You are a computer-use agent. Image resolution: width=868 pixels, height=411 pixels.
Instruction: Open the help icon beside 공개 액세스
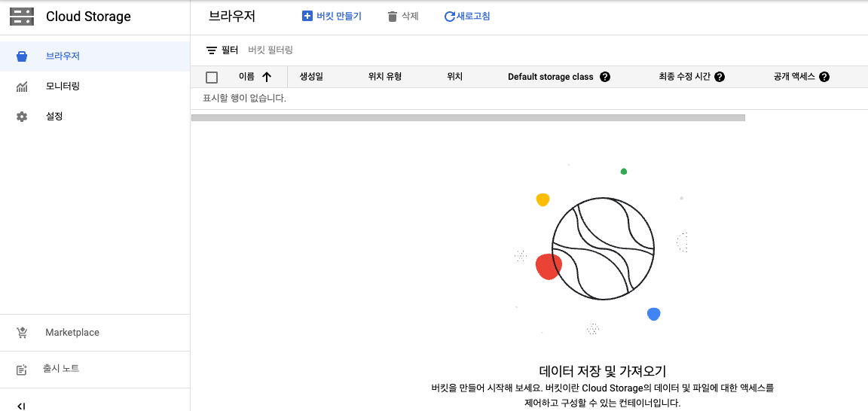coord(824,77)
